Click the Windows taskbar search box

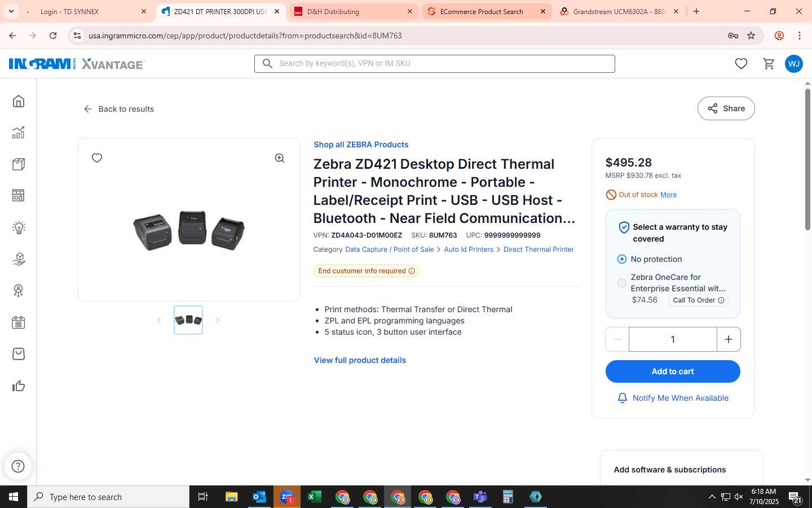point(108,497)
